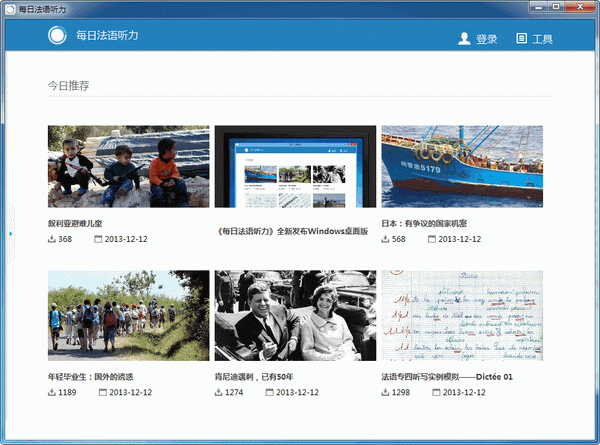Click 年轻毕业生：国外的诱惑 title
This screenshot has height=445, width=600.
tap(90, 376)
